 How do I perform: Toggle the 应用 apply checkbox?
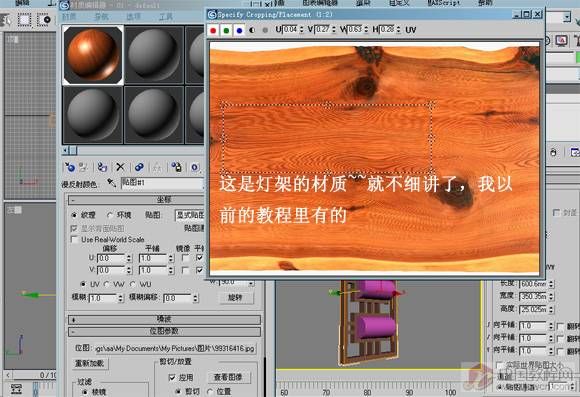point(172,378)
